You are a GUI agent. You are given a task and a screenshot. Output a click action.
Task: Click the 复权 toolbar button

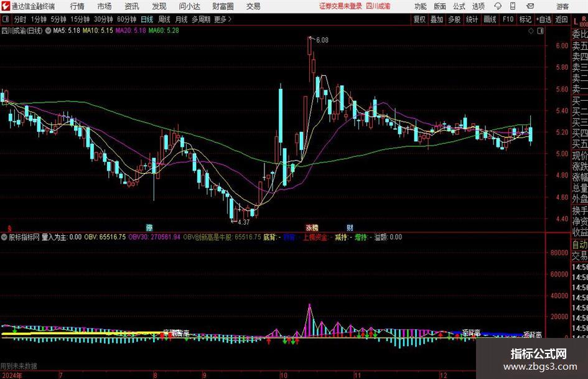(419, 19)
